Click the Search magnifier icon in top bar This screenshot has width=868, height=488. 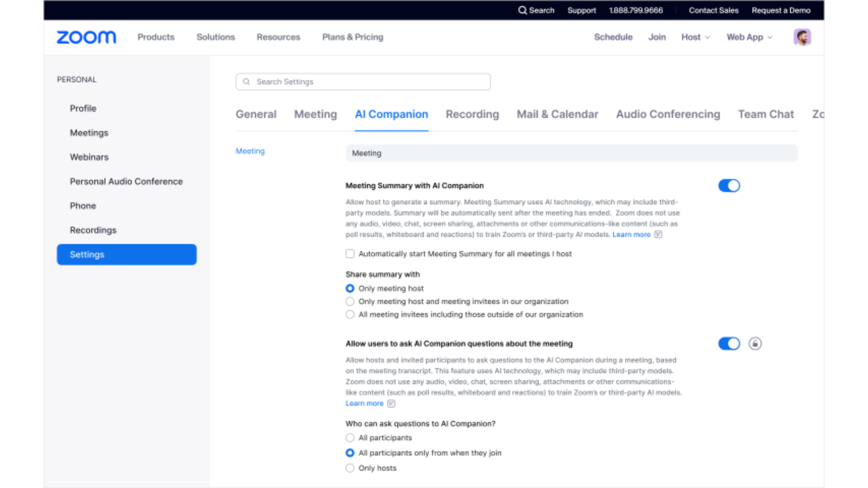coord(522,10)
